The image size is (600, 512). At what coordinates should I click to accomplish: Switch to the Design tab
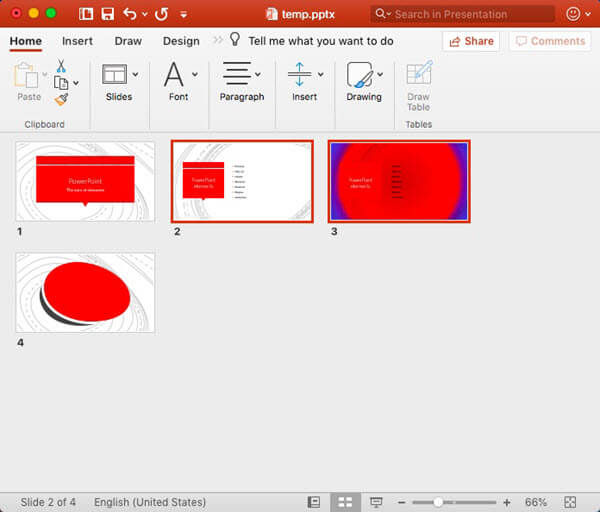[x=181, y=41]
